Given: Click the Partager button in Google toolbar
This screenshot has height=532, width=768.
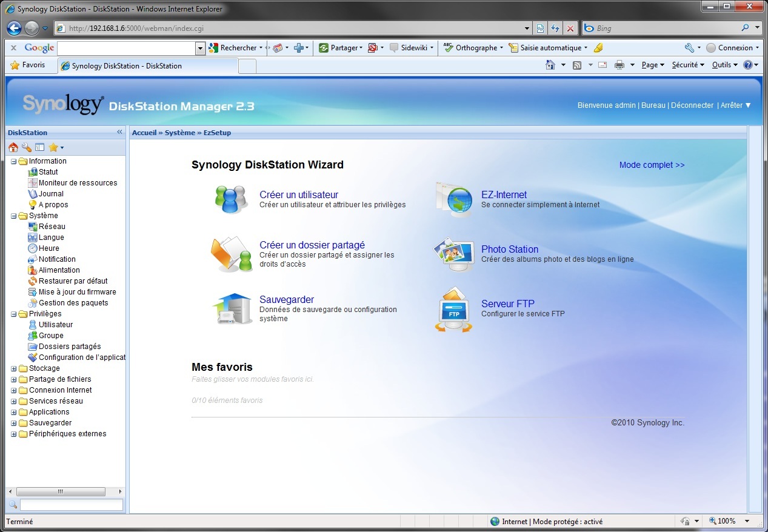Looking at the screenshot, I should point(340,48).
